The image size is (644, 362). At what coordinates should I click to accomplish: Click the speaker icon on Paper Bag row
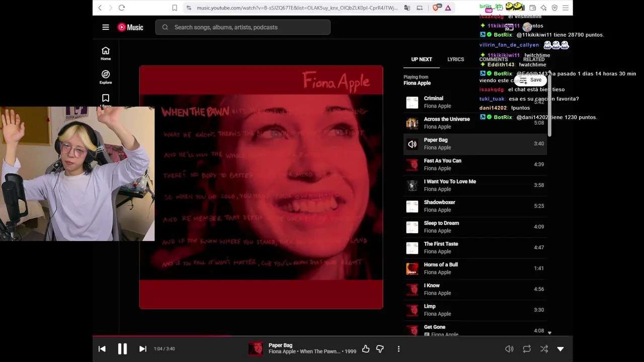coord(412,144)
